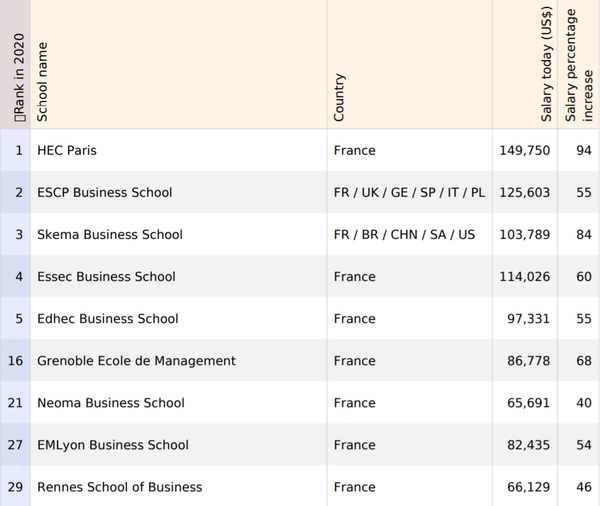Click the 94 percentage increase value
The width and height of the screenshot is (600, 506).
(584, 151)
